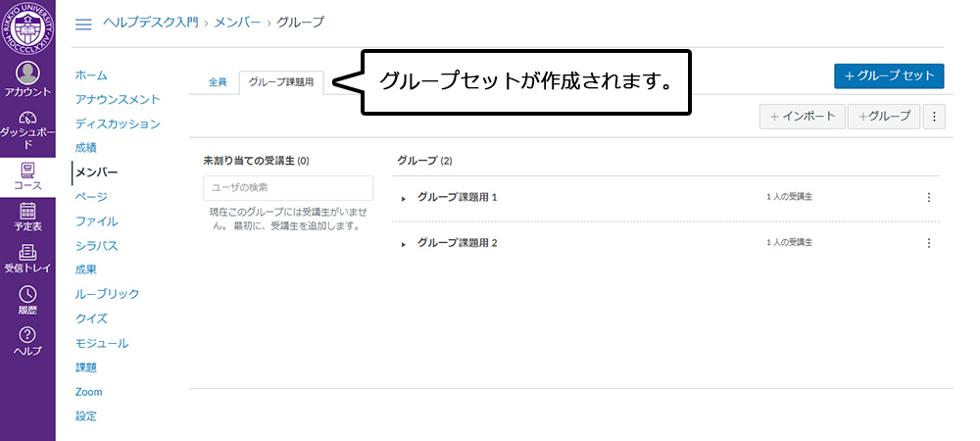The image size is (980, 441).
Task: Open options menu for グループ課題用 1
Action: pos(929,197)
